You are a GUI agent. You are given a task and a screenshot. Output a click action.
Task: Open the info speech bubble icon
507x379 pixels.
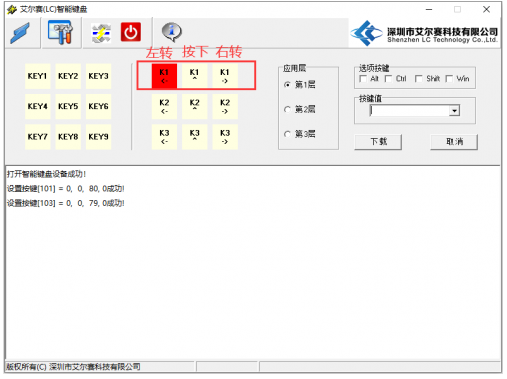pyautogui.click(x=172, y=32)
